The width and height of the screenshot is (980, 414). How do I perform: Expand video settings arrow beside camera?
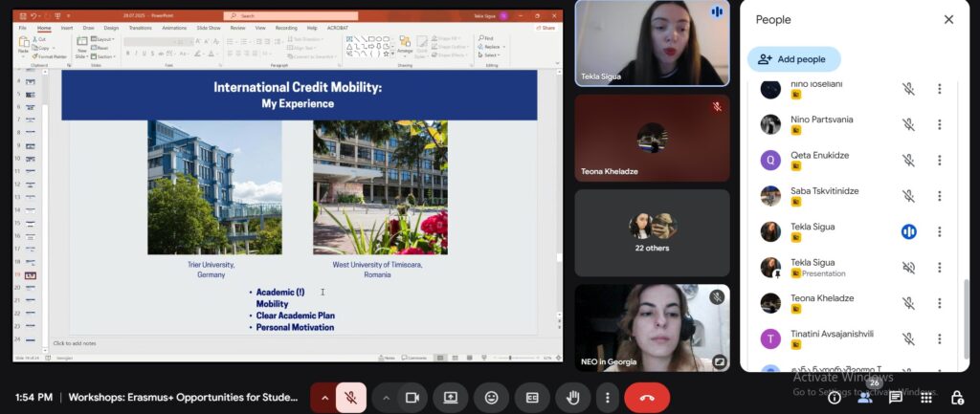pos(387,398)
